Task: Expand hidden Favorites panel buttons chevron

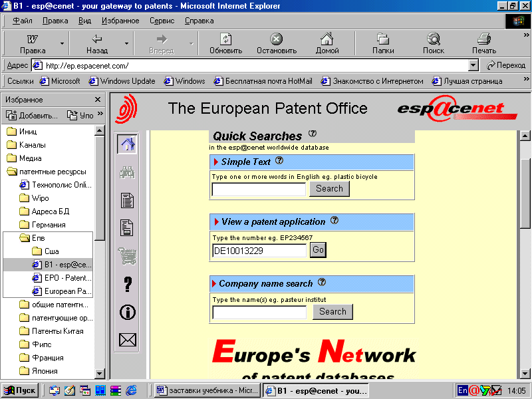Action: tap(100, 114)
